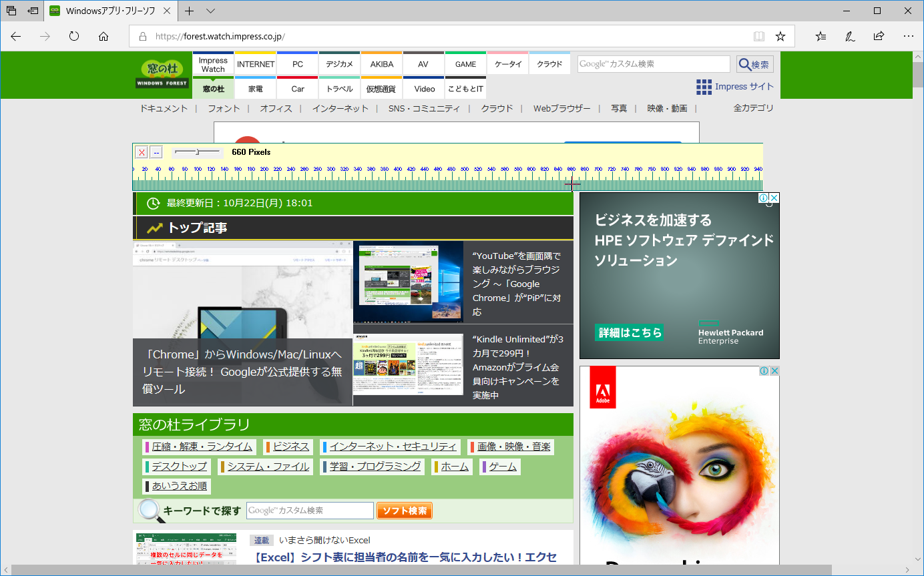Click the Web Note pen icon

pyautogui.click(x=849, y=37)
